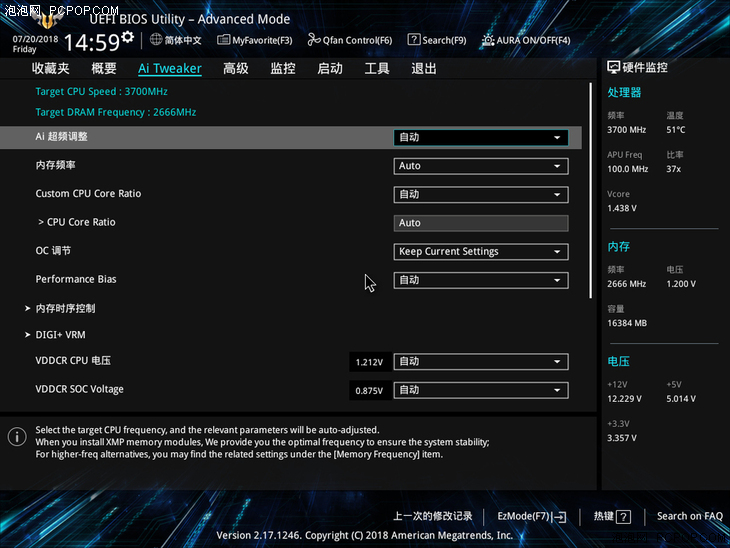The width and height of the screenshot is (730, 548).
Task: Open the VDDCR SOC Voltage dropdown
Action: [x=481, y=390]
